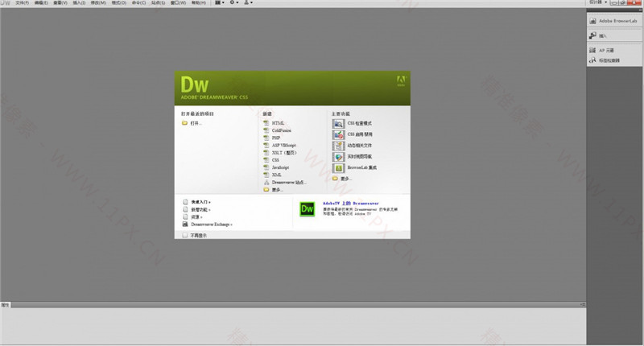Expand the collapsed right panel dock

[x=639, y=10]
